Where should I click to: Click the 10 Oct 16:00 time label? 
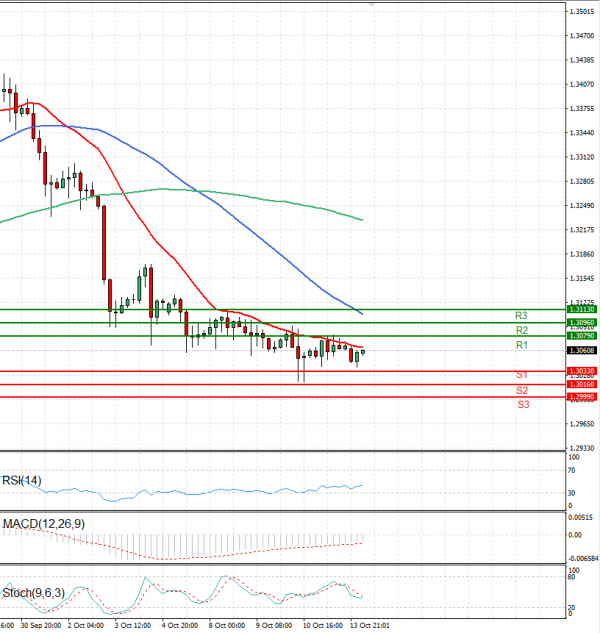[323, 625]
